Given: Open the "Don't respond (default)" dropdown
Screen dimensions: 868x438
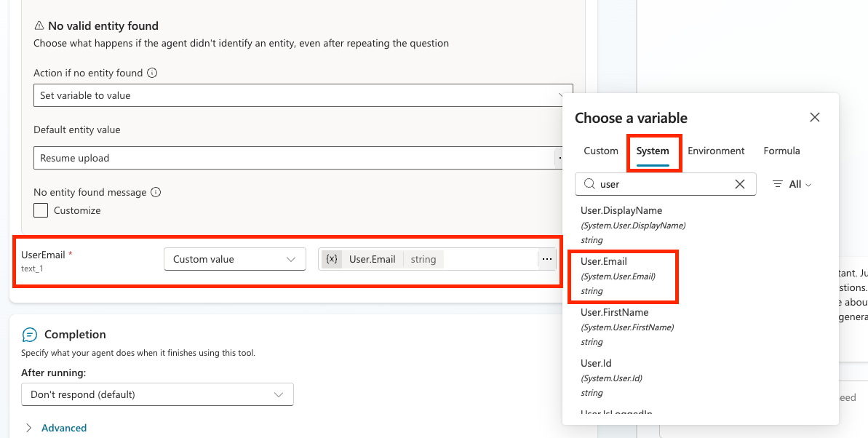Looking at the screenshot, I should [157, 394].
